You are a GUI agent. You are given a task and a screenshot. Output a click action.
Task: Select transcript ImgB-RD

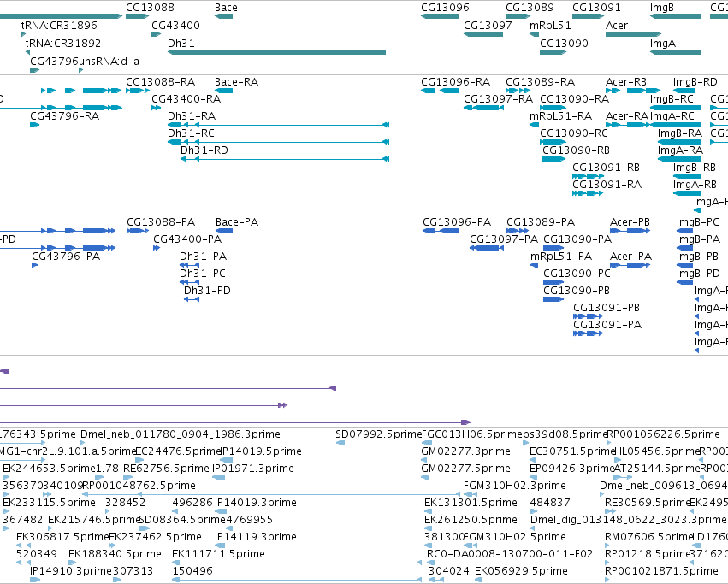tap(695, 82)
